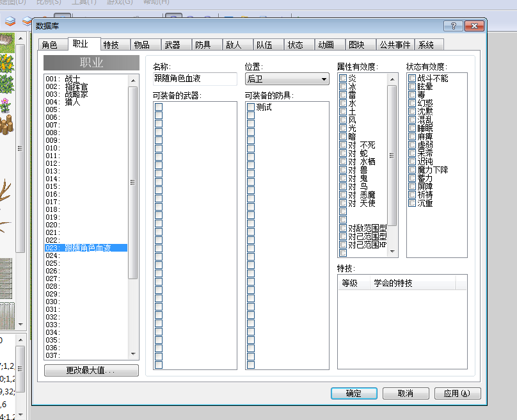
Task: Click the help question mark button
Action: coord(453,26)
